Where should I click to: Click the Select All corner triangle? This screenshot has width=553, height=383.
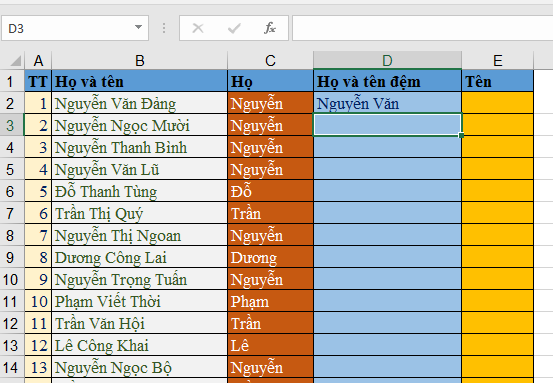pos(16,61)
